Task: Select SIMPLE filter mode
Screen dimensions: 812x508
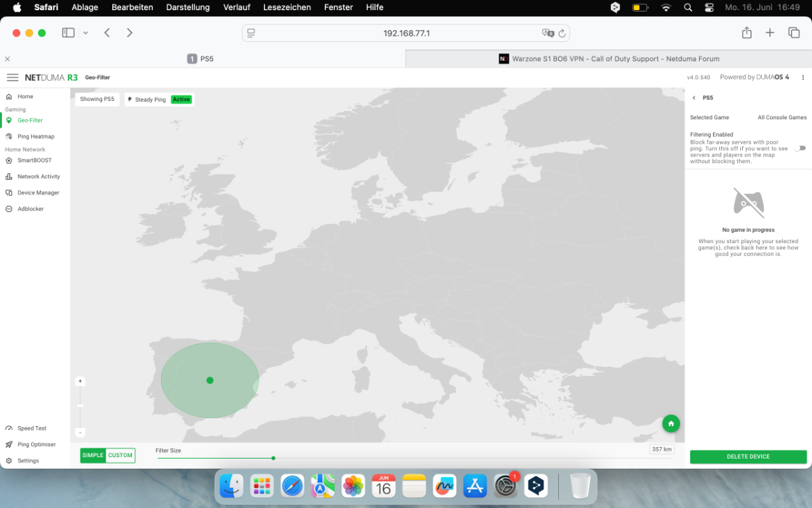Action: [x=93, y=455]
